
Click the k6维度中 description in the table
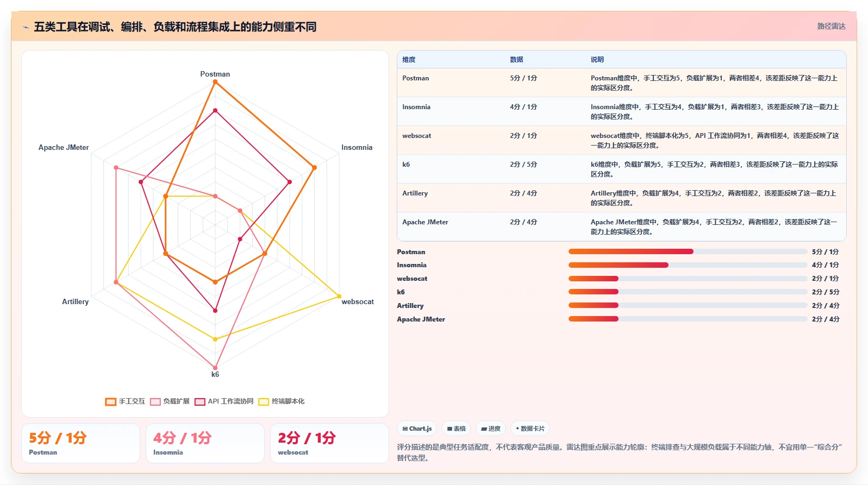click(x=714, y=169)
